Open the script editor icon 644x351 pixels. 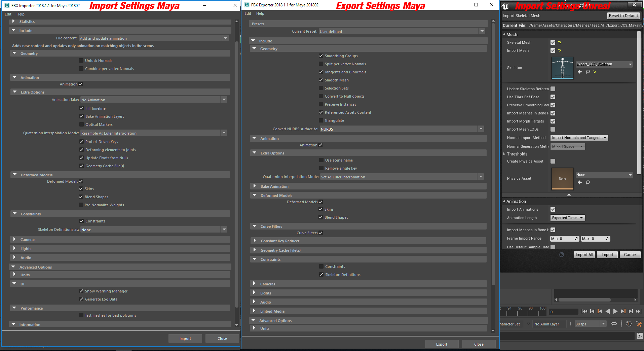pos(639,336)
